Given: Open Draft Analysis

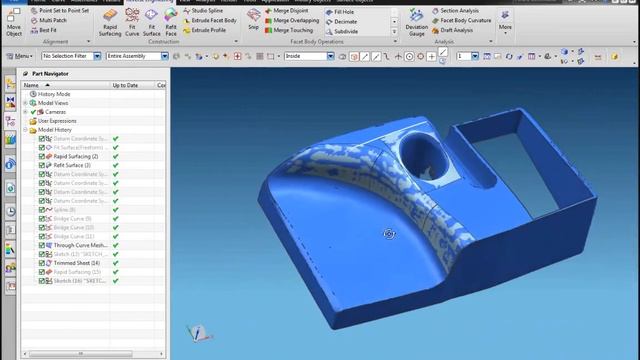Looking at the screenshot, I should click(452, 30).
